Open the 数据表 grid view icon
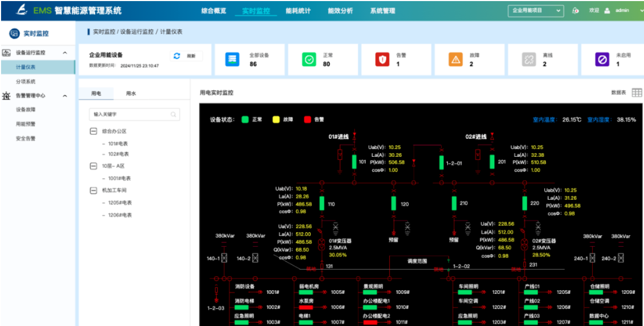The image size is (644, 326). tap(637, 93)
